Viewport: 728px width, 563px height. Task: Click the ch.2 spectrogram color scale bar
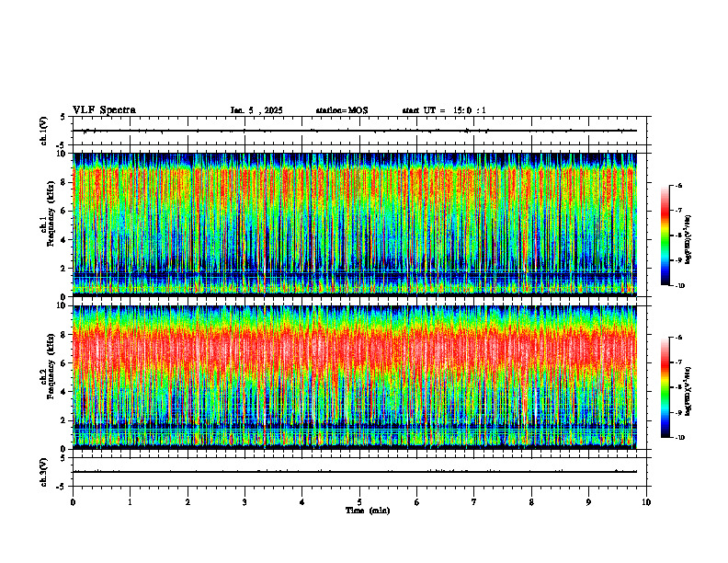(665, 387)
